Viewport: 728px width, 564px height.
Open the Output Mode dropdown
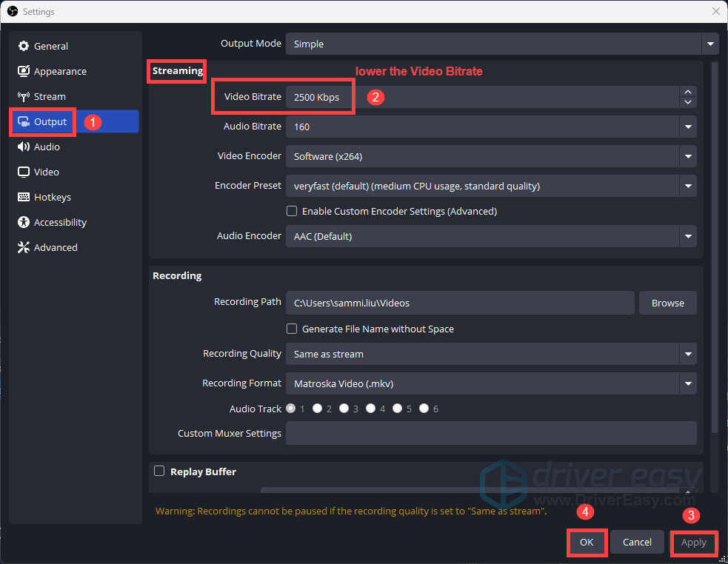tap(501, 44)
